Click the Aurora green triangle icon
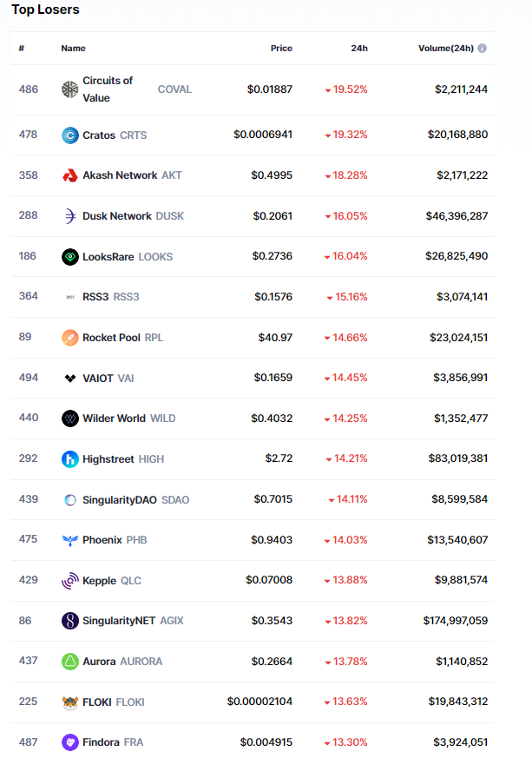The image size is (532, 758). pyautogui.click(x=70, y=662)
